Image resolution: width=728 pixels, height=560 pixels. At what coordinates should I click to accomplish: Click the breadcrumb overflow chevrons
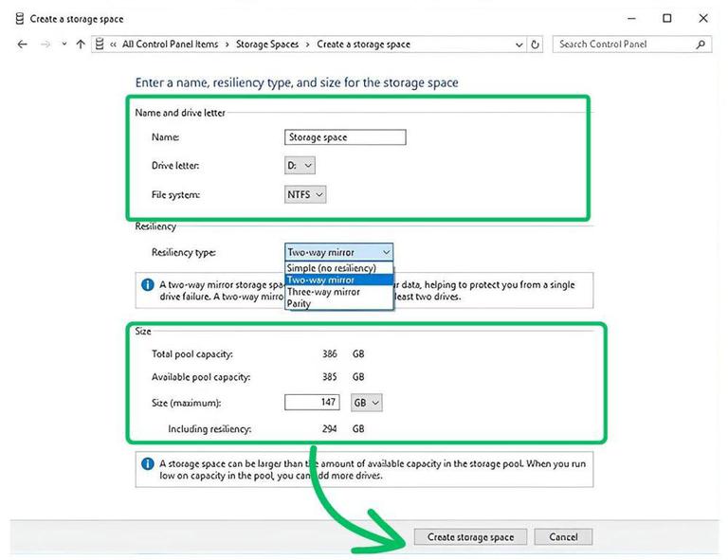point(114,45)
